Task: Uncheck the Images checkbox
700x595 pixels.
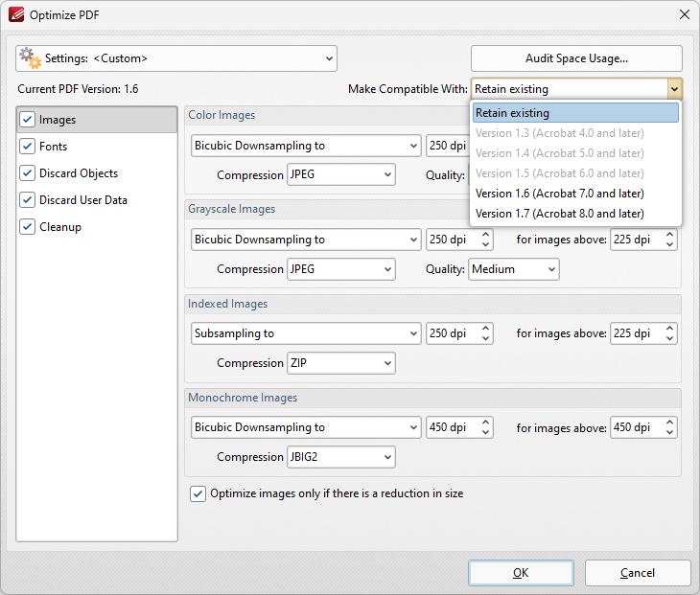Action: click(x=27, y=120)
